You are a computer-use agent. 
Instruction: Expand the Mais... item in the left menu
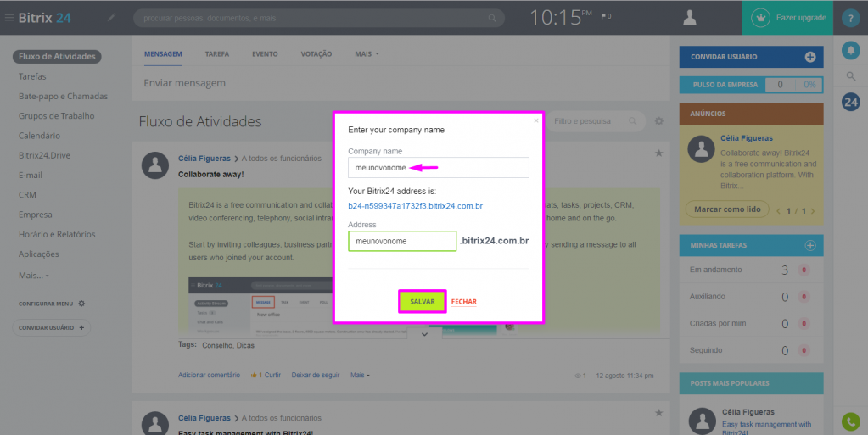[33, 275]
